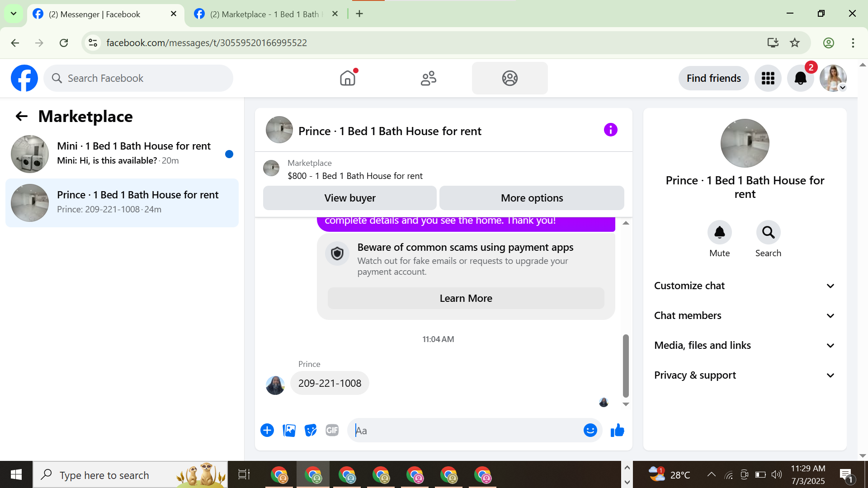Expand Chat members section

tap(744, 316)
